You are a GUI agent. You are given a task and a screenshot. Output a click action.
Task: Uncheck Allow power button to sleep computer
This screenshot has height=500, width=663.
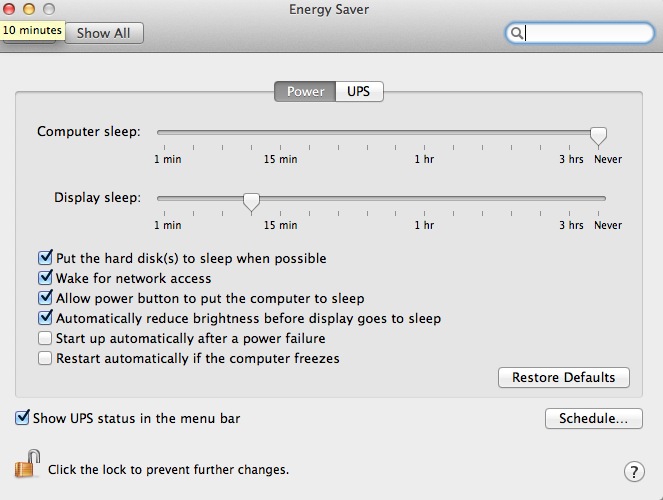pyautogui.click(x=45, y=298)
